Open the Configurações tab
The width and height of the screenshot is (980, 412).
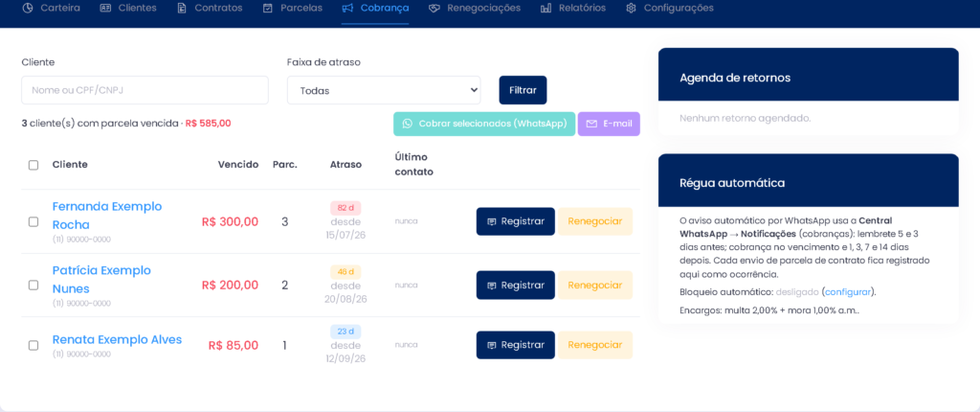click(670, 8)
